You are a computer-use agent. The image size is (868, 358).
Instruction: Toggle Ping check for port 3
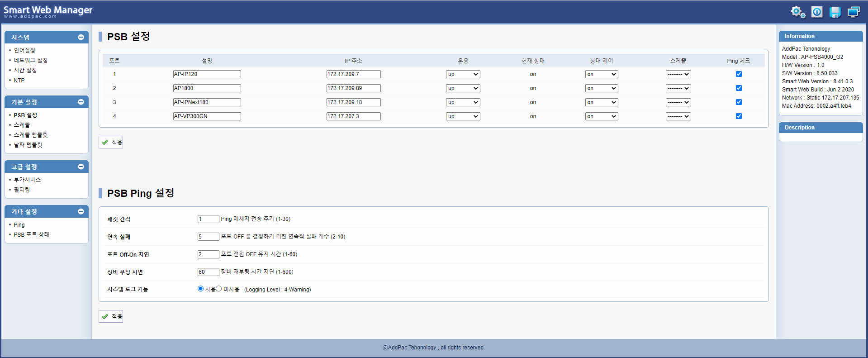pos(739,102)
